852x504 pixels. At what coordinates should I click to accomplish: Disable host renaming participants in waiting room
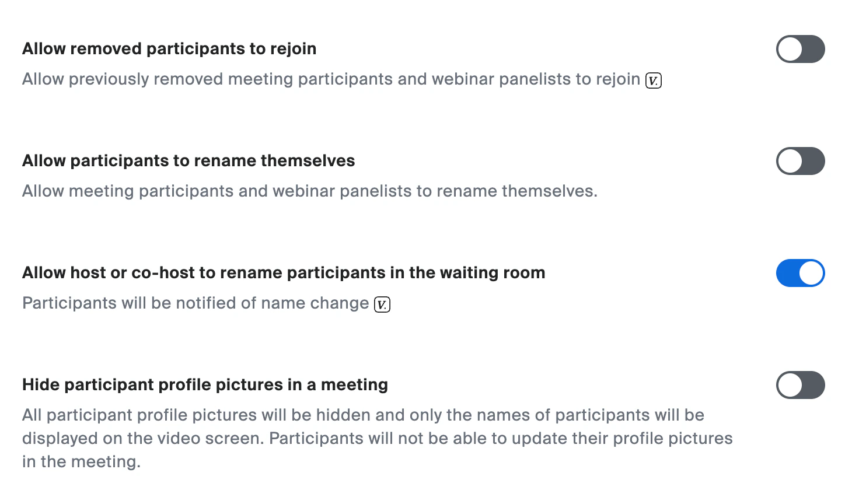800,272
